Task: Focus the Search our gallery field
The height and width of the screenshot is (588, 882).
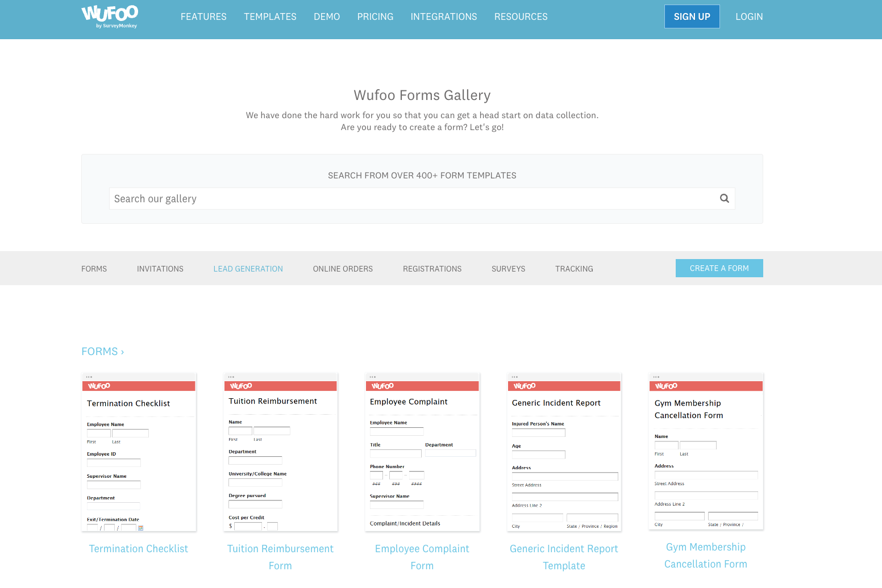Action: 422,199
